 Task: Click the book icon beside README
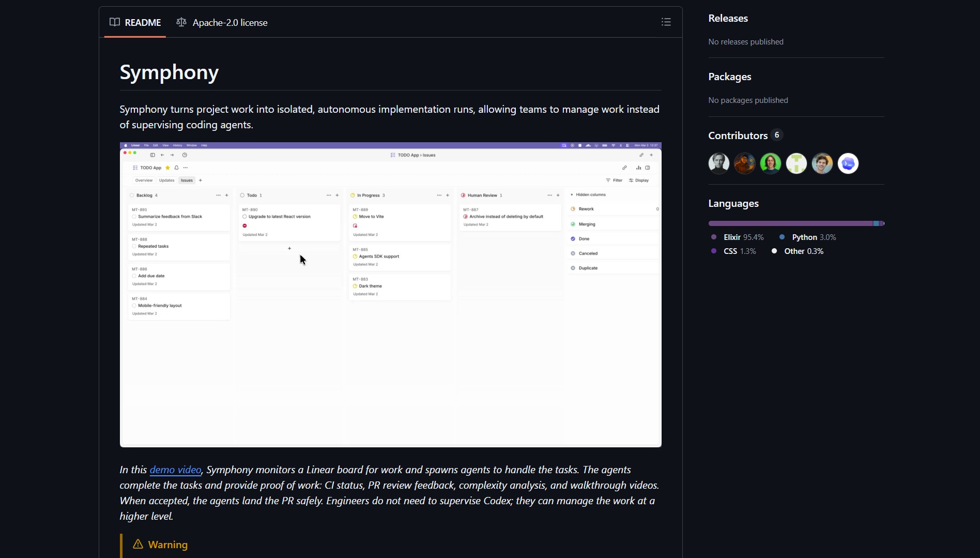(x=115, y=22)
